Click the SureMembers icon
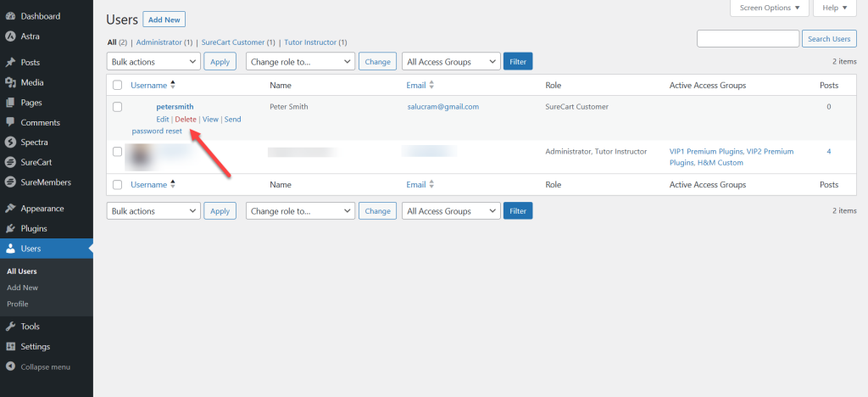 click(10, 182)
